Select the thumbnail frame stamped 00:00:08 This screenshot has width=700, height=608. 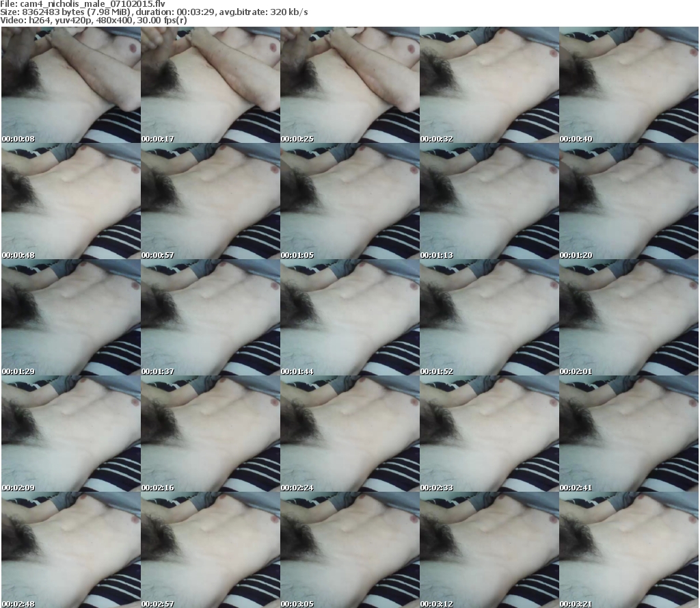point(71,85)
